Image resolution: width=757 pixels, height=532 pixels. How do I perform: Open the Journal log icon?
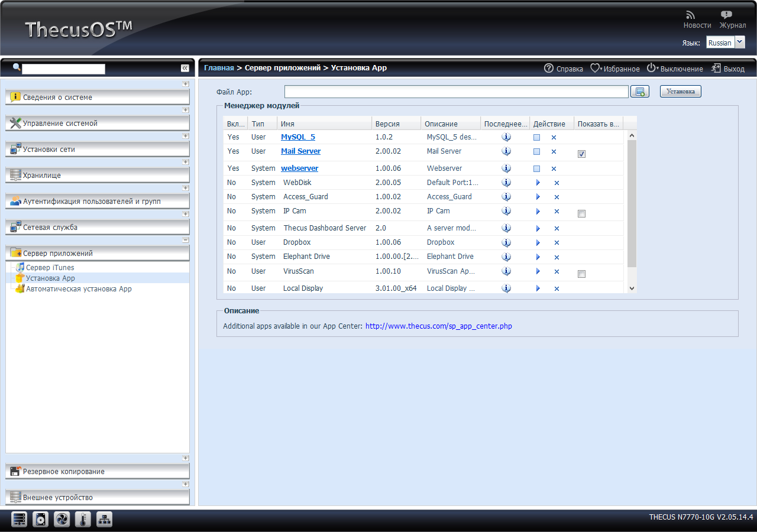click(726, 15)
